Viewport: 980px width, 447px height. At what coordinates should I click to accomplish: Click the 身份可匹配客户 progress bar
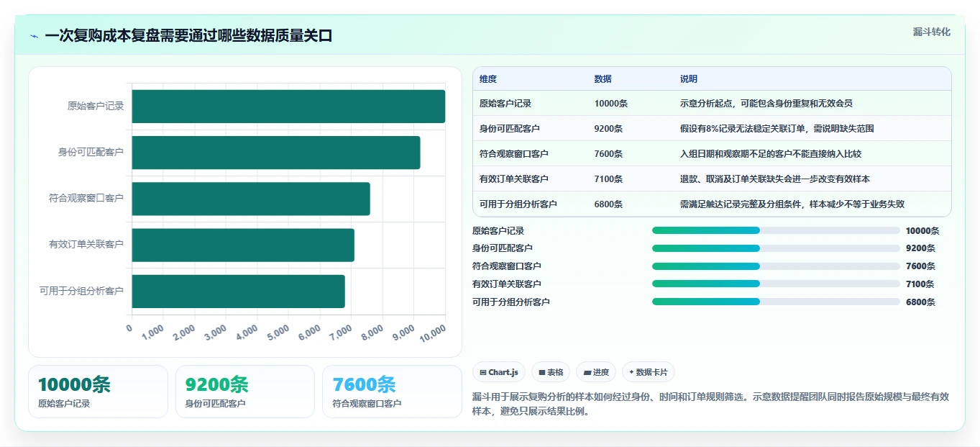776,248
